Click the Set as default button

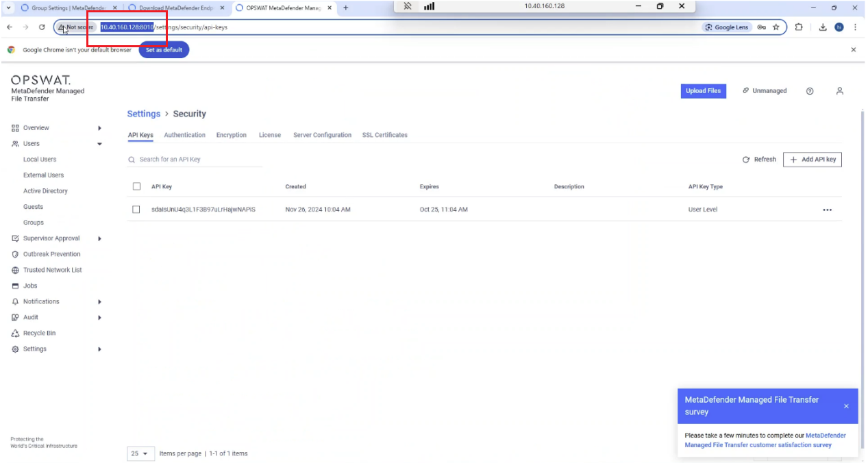[164, 50]
